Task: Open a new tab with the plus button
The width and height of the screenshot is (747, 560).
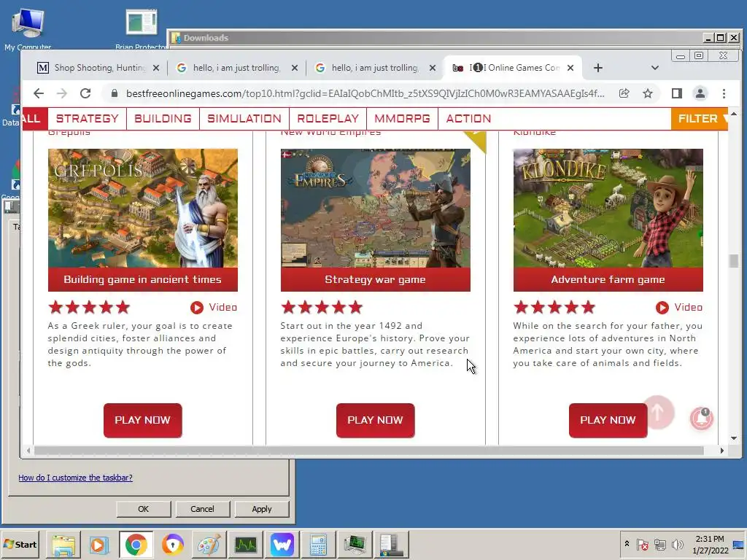Action: (598, 68)
